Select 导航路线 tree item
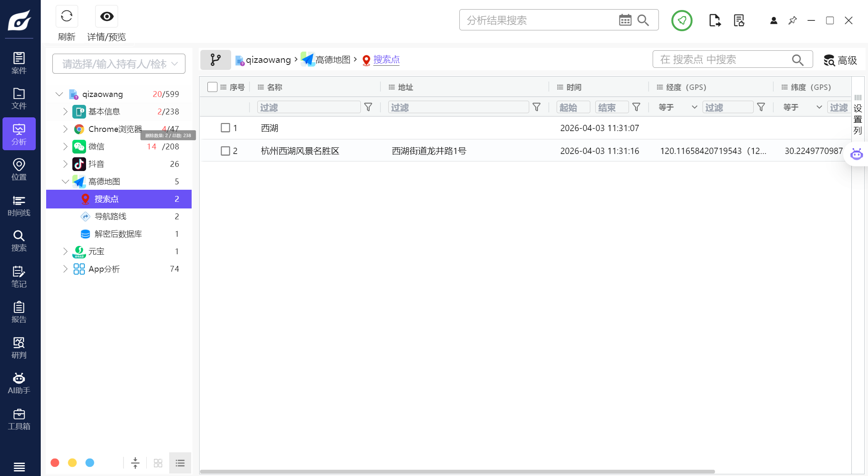This screenshot has width=868, height=476. (x=119, y=216)
